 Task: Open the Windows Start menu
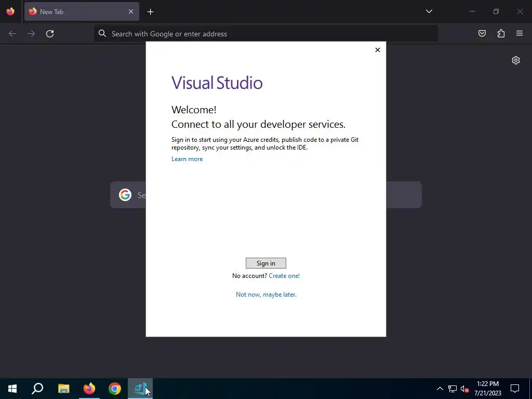12,389
